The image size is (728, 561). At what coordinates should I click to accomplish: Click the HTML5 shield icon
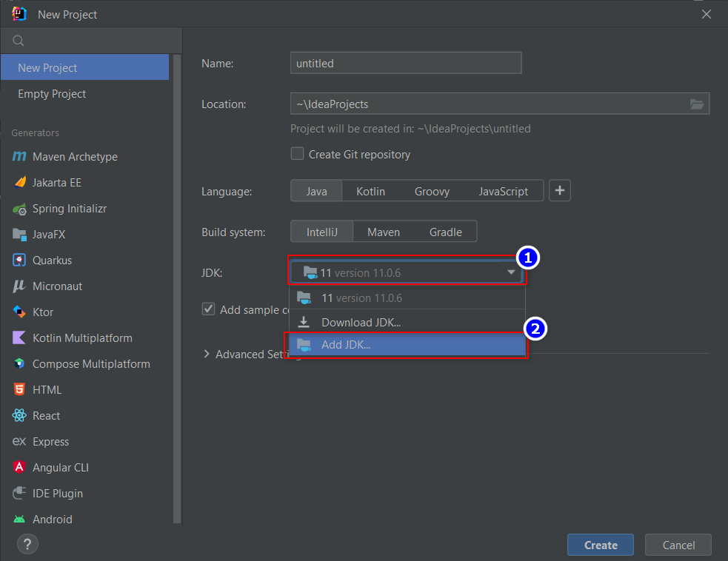pyautogui.click(x=19, y=389)
